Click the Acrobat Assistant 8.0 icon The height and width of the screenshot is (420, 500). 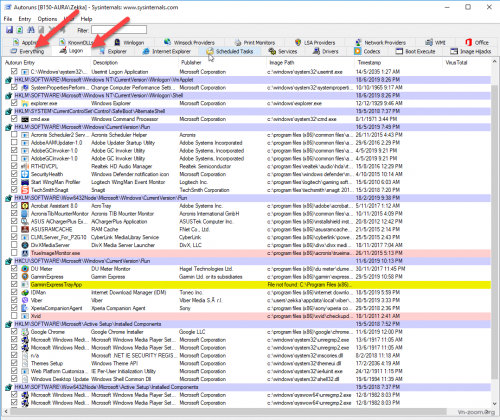pyautogui.click(x=25, y=206)
